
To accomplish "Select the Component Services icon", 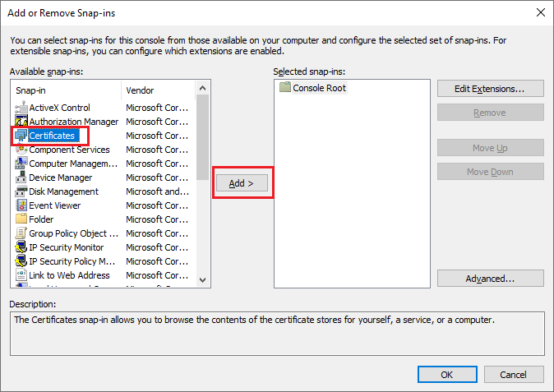I will (x=21, y=150).
